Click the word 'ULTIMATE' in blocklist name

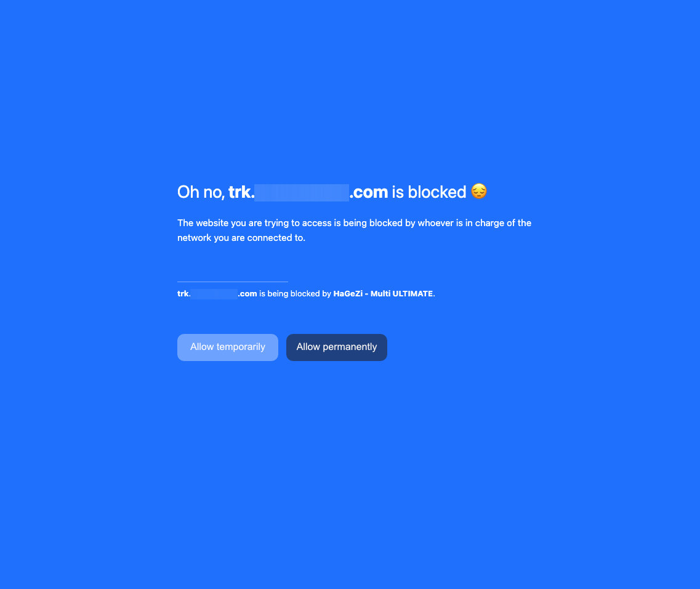(x=412, y=294)
